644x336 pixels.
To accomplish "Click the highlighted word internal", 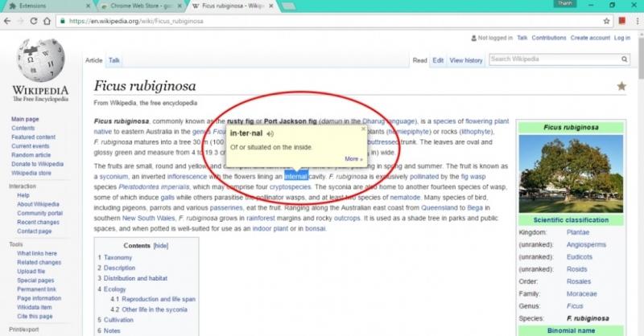I will click(295, 176).
